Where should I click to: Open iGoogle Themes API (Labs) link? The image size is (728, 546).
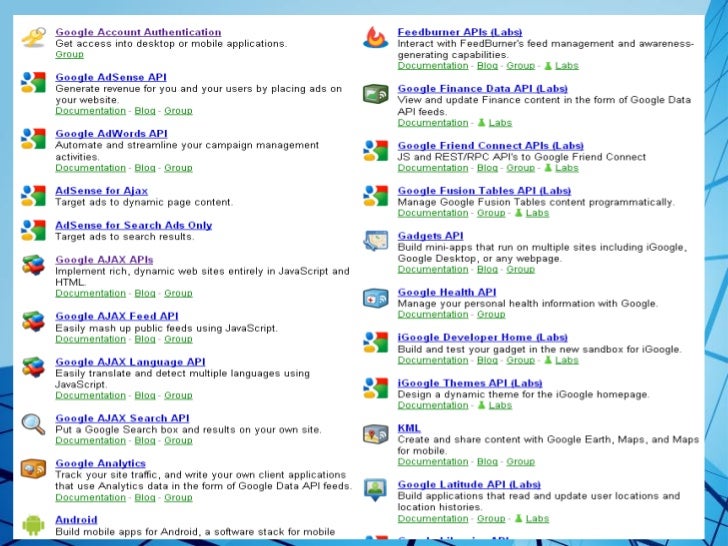pyautogui.click(x=470, y=383)
